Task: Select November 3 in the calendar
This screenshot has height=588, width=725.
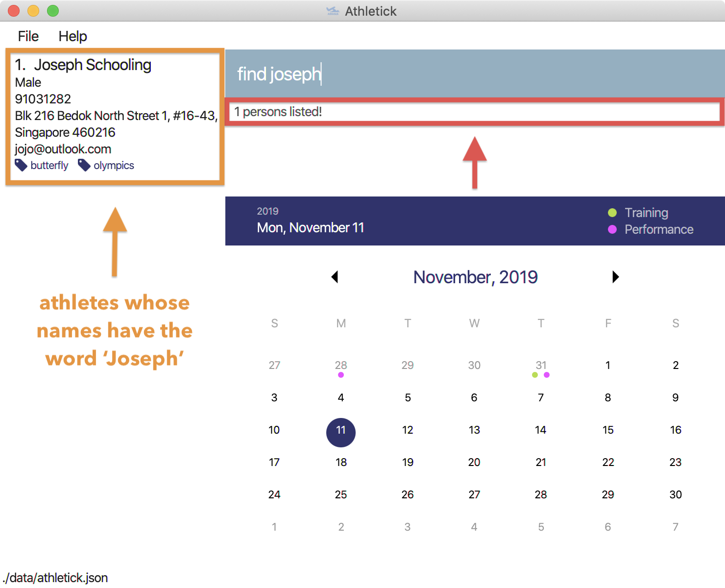Action: [x=274, y=397]
